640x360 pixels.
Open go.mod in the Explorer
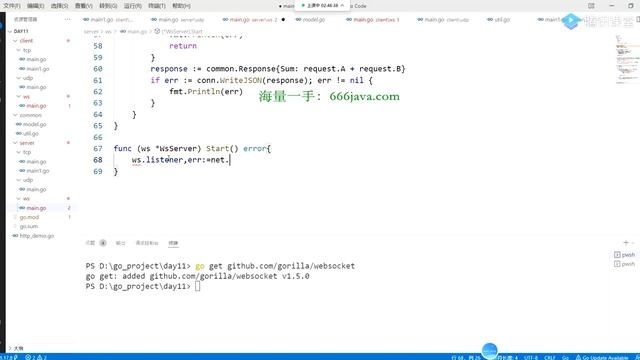point(29,217)
